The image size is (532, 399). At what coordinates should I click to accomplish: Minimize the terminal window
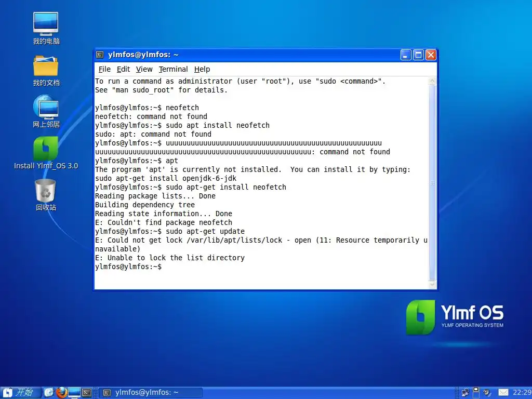(x=406, y=55)
